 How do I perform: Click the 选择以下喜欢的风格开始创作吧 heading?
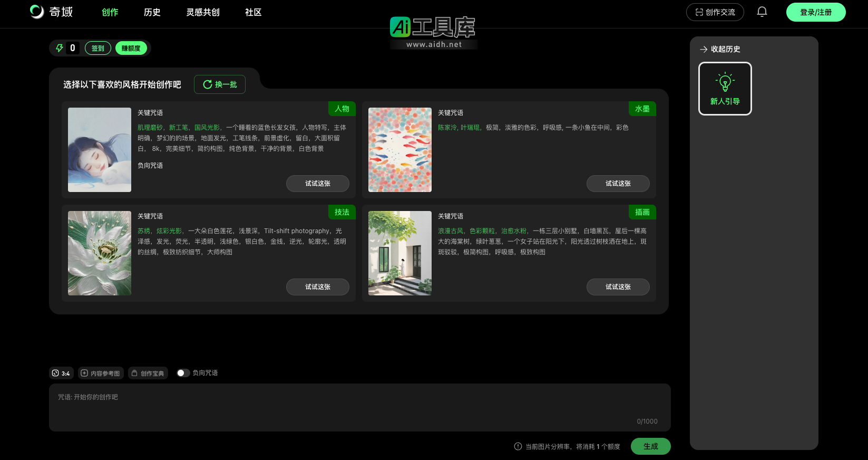(x=122, y=84)
